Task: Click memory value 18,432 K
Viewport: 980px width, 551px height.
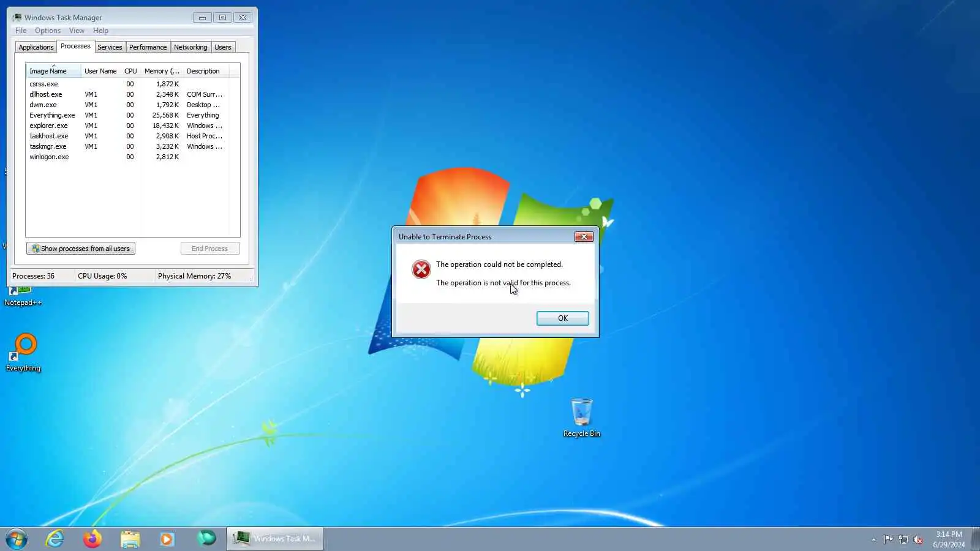Action: (165, 126)
